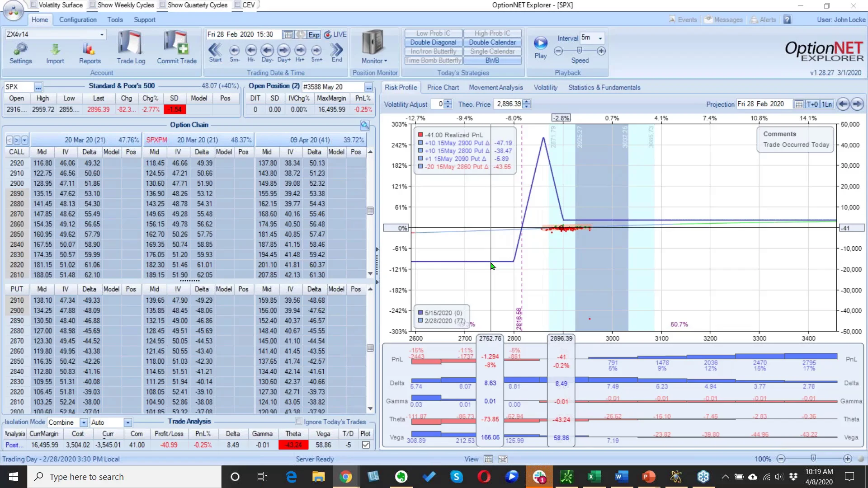Open the Settings icon in Account group

tap(20, 53)
